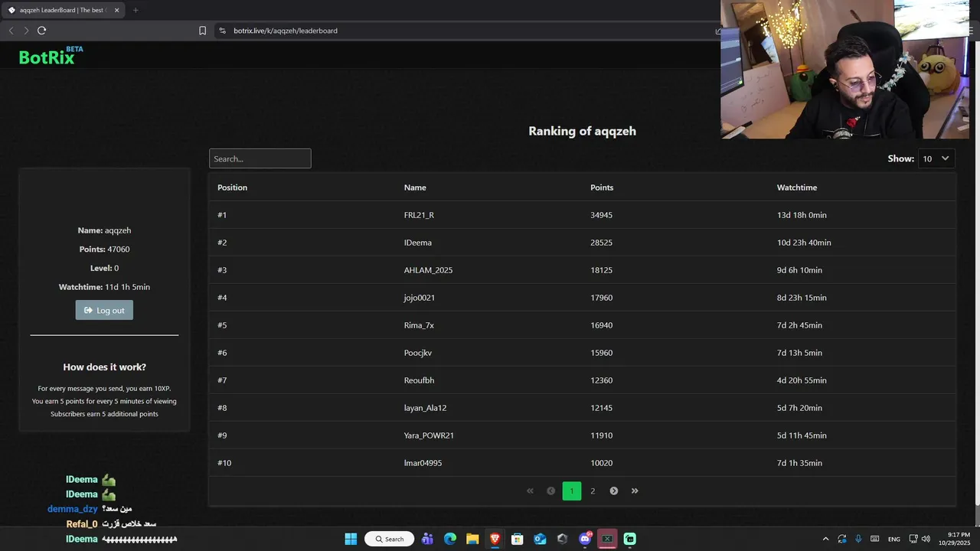The width and height of the screenshot is (980, 551).
Task: Click the demma_dzy chat username
Action: pos(72,509)
